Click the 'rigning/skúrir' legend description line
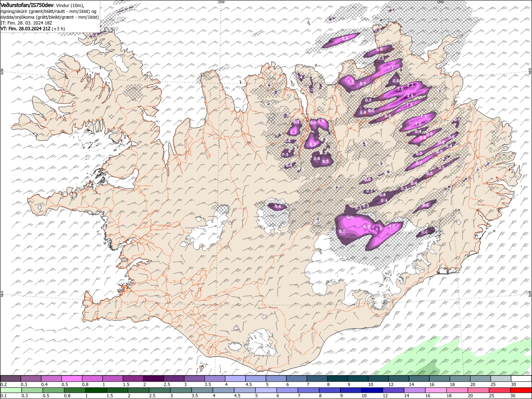 [49, 11]
